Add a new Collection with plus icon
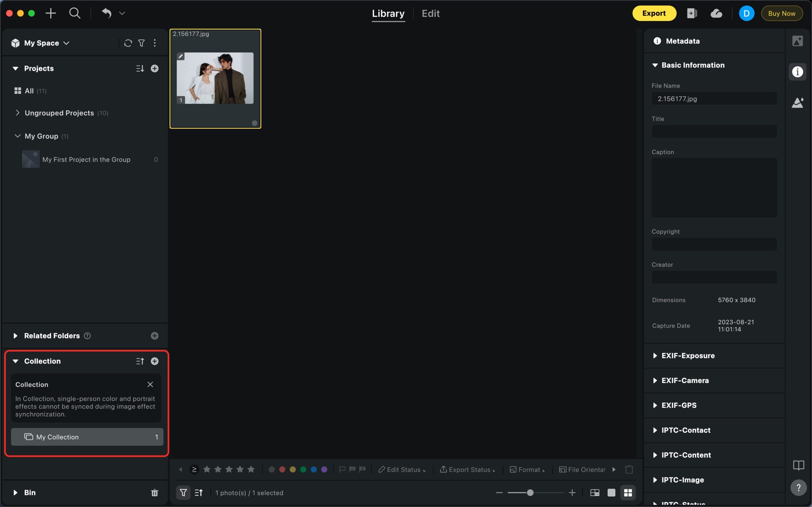This screenshot has height=507, width=812. [x=154, y=361]
